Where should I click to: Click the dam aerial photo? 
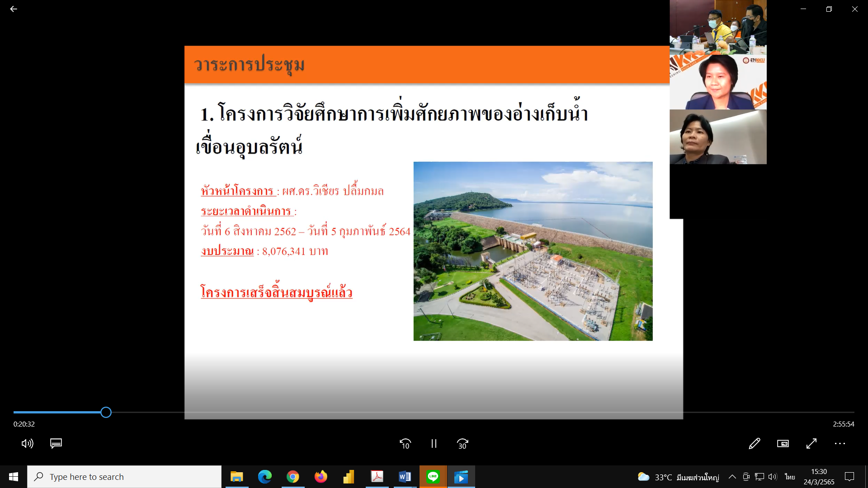[x=533, y=251]
